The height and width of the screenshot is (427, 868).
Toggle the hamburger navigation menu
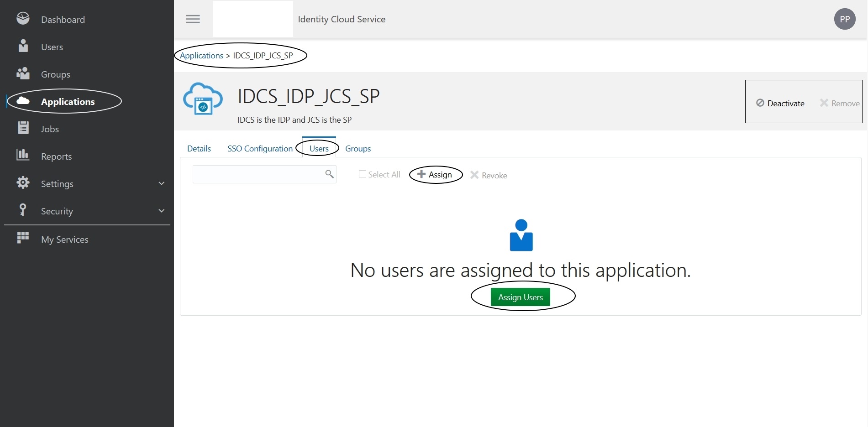point(193,19)
